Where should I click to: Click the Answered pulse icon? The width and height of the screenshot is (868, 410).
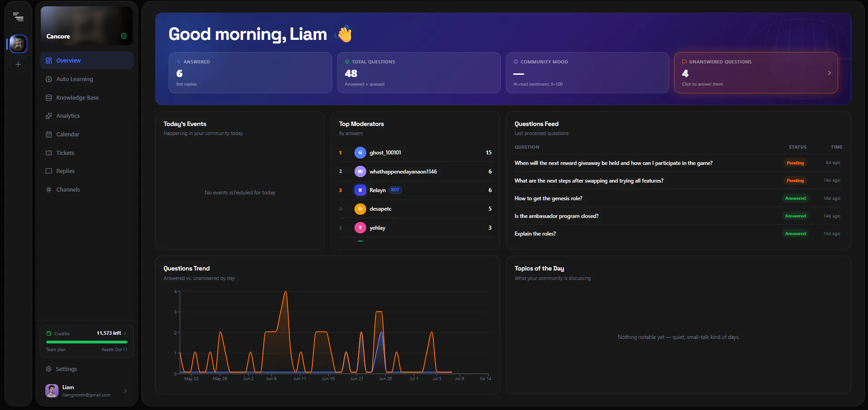[x=179, y=62]
